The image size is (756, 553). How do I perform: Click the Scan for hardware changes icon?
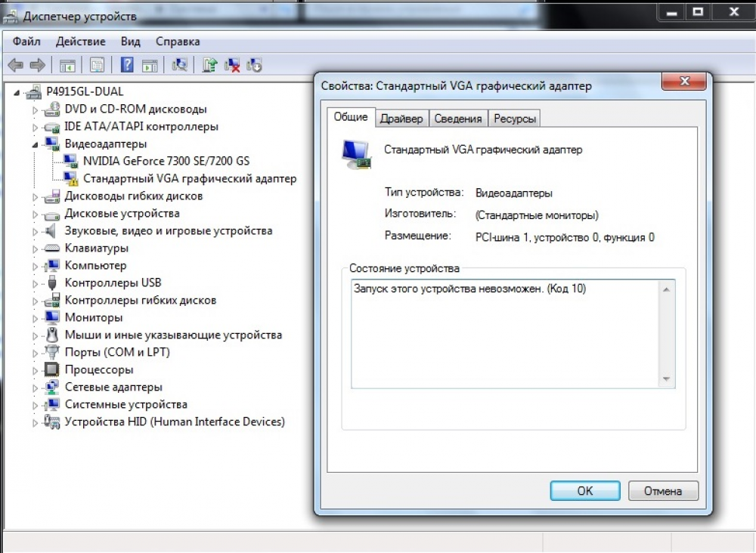[179, 65]
